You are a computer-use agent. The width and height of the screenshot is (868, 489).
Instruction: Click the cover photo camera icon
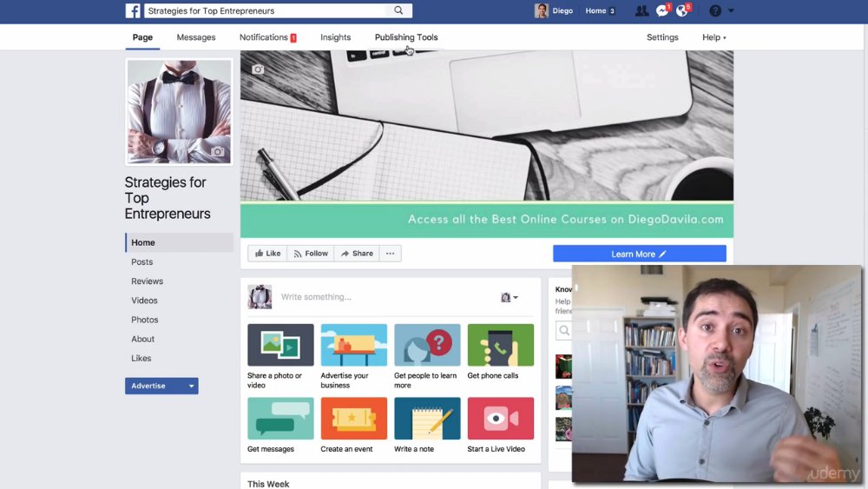(258, 69)
